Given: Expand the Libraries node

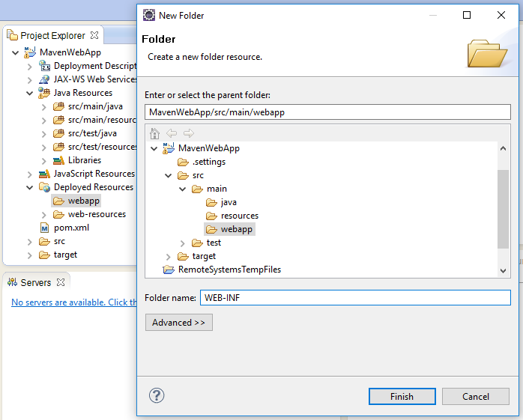Looking at the screenshot, I should point(44,161).
